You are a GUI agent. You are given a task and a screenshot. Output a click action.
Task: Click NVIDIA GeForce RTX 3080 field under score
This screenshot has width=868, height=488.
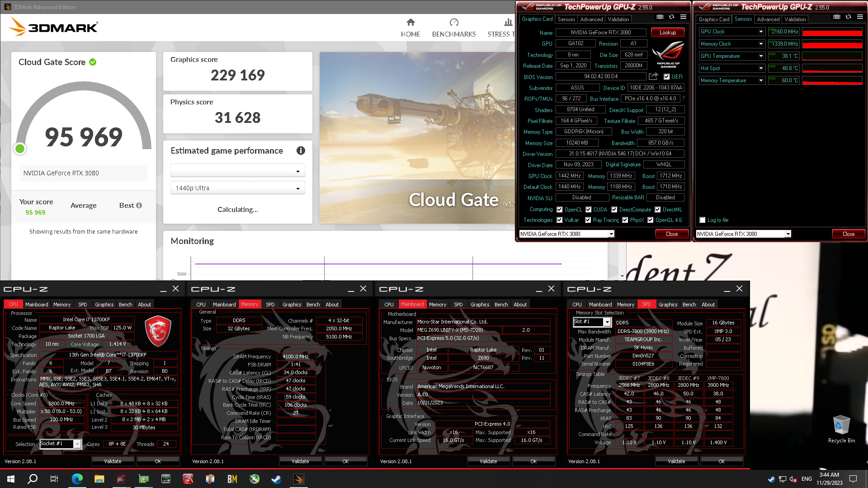83,173
